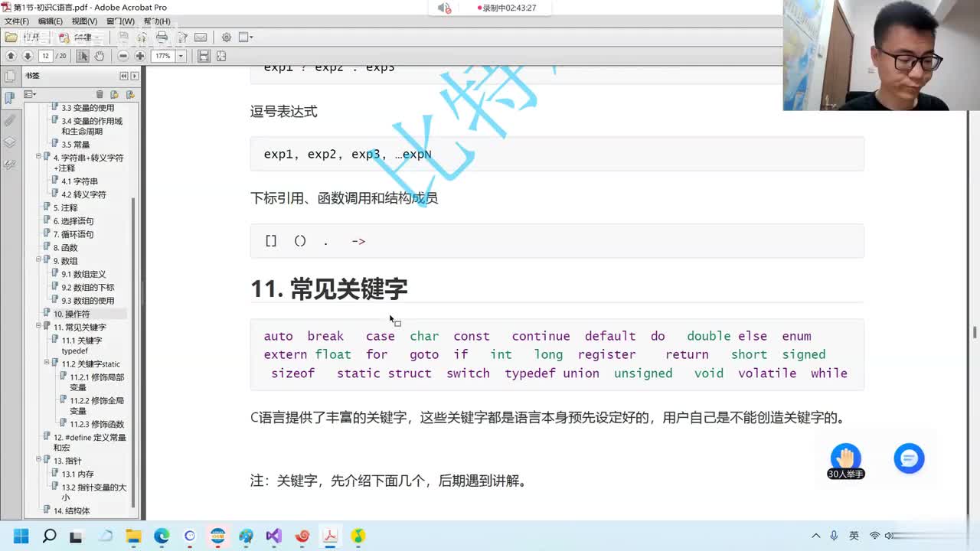This screenshot has width=980, height=551.
Task: Go to previous page arrow
Action: (x=11, y=56)
